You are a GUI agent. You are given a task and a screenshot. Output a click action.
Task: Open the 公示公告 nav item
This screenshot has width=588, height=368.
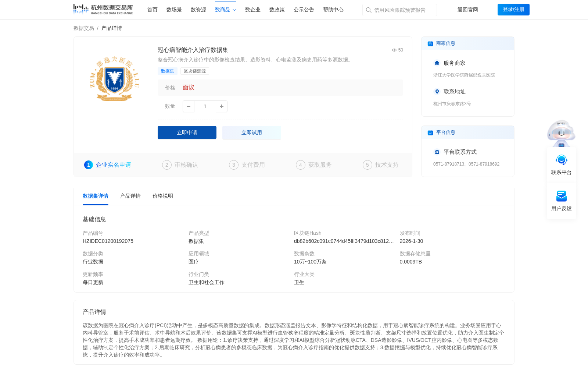tap(304, 10)
